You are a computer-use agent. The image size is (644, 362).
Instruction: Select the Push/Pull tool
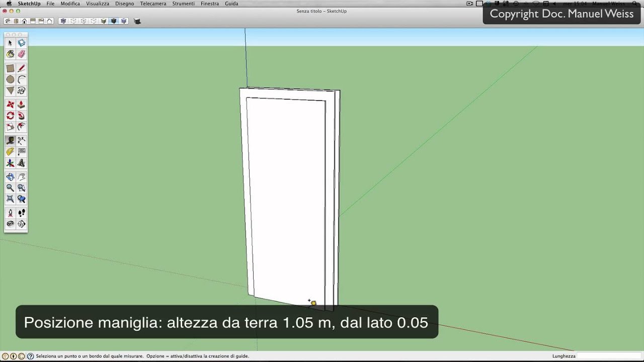[21, 105]
